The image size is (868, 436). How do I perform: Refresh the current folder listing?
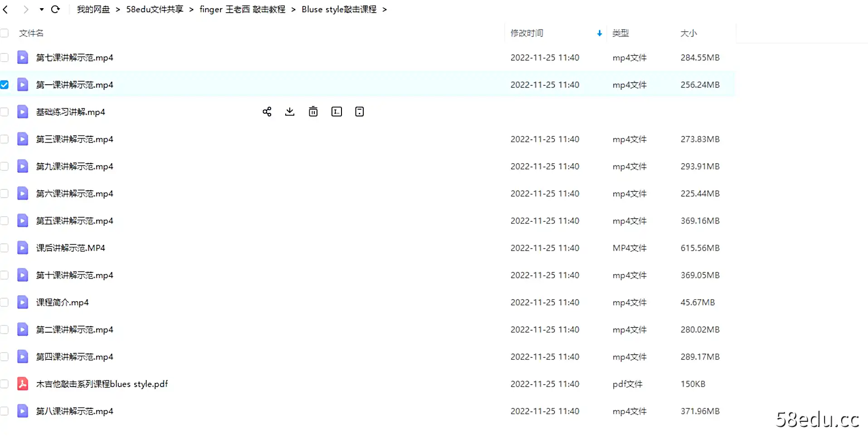[x=55, y=10]
